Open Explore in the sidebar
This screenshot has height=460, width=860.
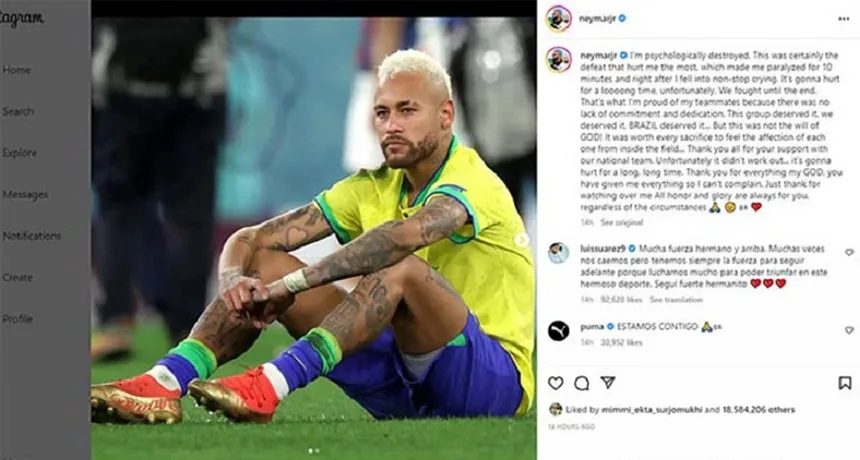coord(20,153)
